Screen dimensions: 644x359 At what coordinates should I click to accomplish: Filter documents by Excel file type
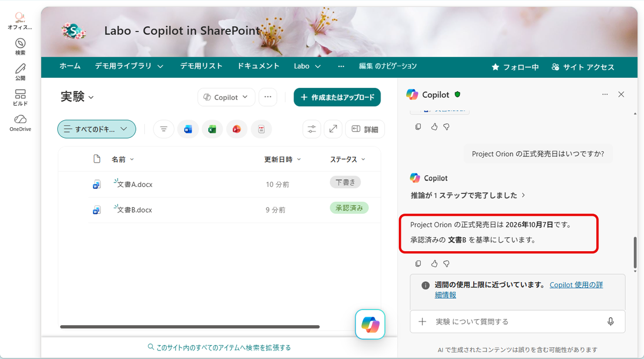click(212, 129)
